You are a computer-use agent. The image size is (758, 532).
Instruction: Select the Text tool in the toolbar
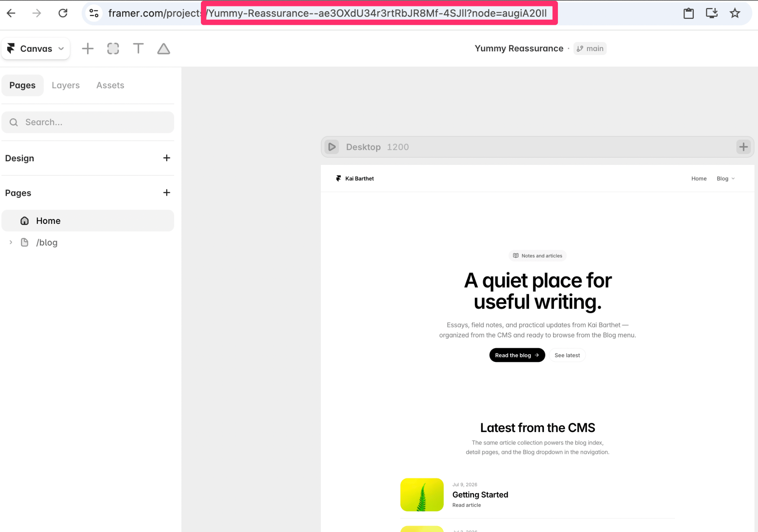click(x=138, y=49)
